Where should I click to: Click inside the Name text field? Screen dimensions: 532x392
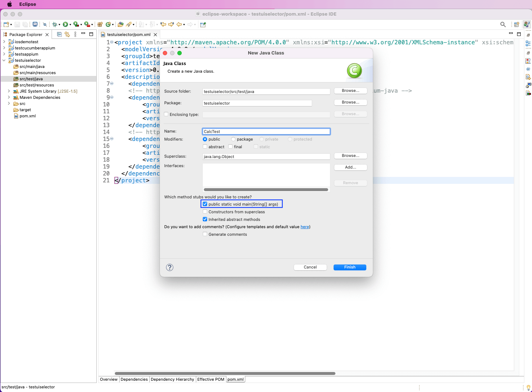point(266,132)
